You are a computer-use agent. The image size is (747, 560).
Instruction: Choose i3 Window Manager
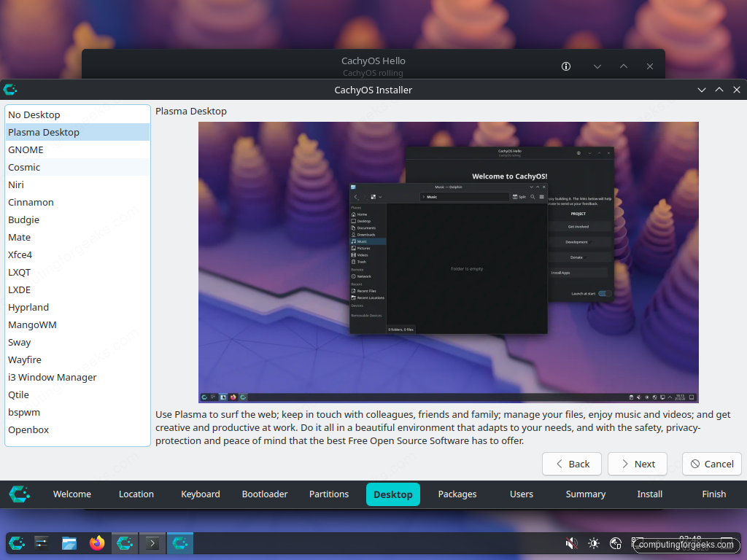pyautogui.click(x=77, y=377)
